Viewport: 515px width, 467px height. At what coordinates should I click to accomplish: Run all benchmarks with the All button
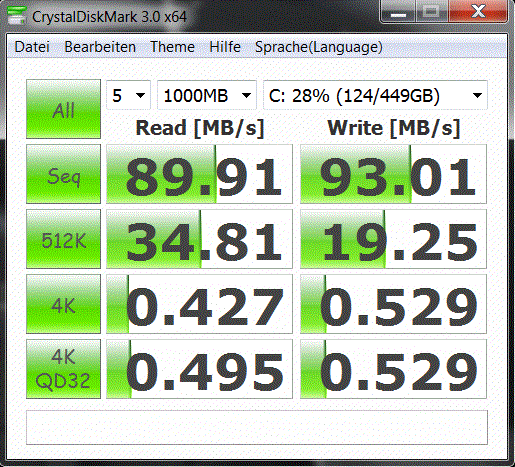pyautogui.click(x=63, y=109)
